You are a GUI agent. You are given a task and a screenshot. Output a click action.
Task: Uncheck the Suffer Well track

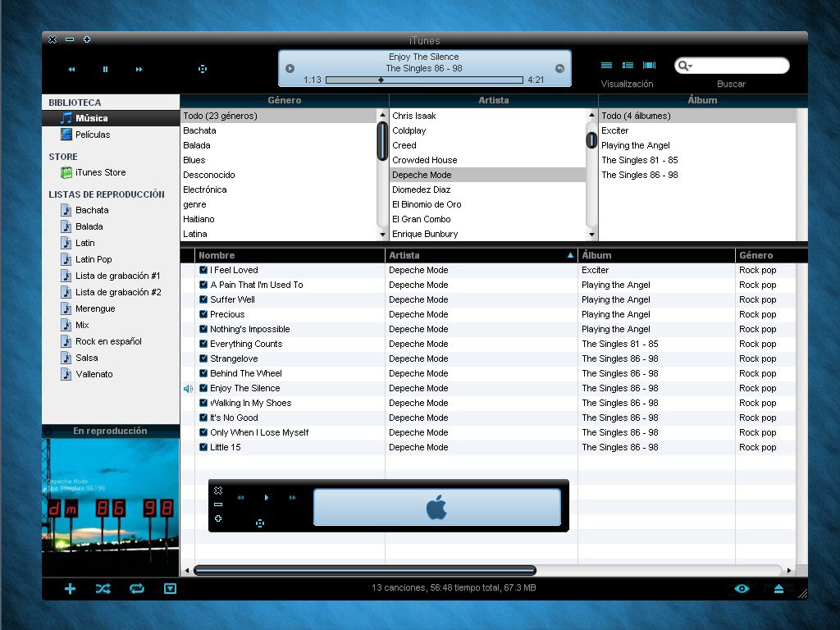click(x=203, y=299)
